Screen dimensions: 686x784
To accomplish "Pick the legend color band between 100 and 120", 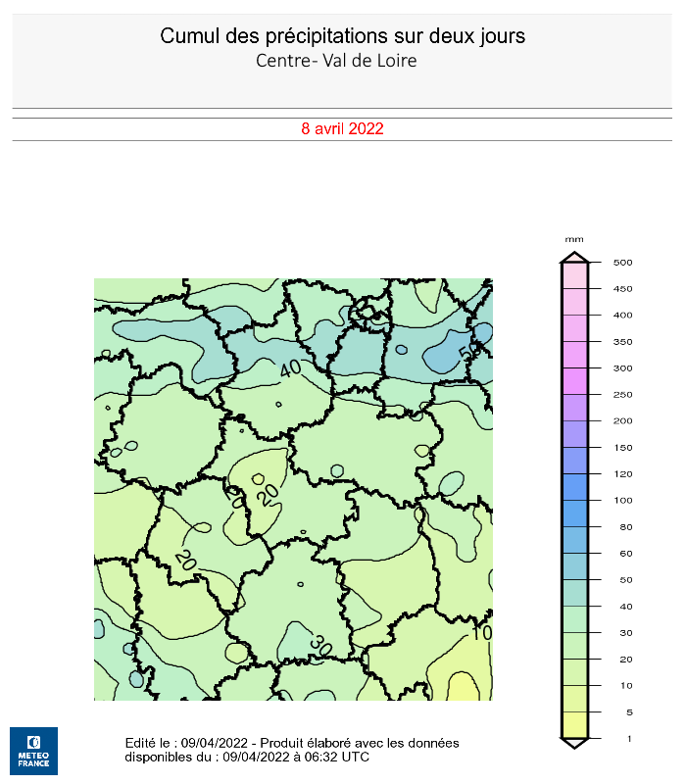I will pyautogui.click(x=574, y=487).
